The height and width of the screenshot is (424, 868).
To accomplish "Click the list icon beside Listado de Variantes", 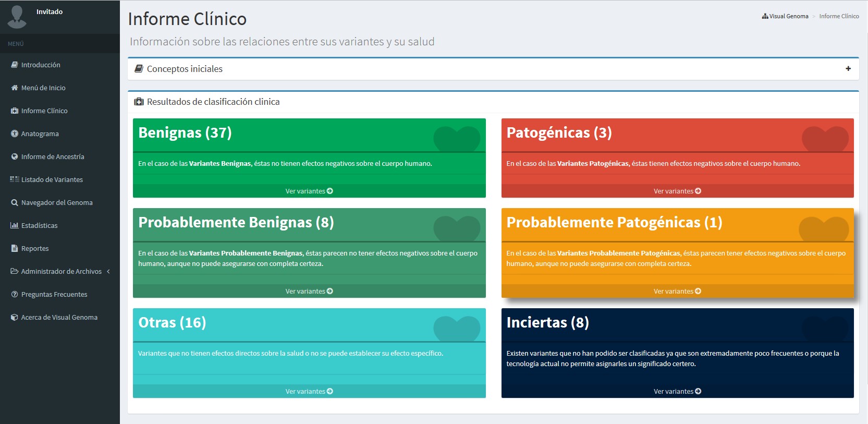I will [x=15, y=179].
